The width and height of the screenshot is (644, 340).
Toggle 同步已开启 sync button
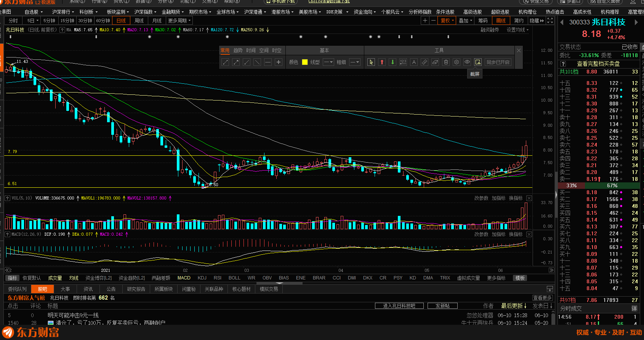(498, 62)
